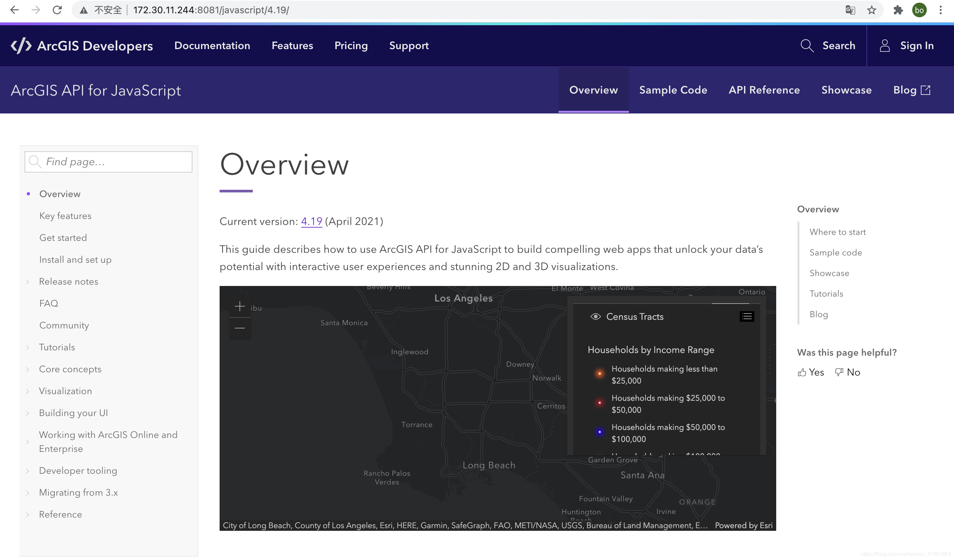The width and height of the screenshot is (954, 560).
Task: Click the external link icon beside Blog
Action: tap(925, 90)
